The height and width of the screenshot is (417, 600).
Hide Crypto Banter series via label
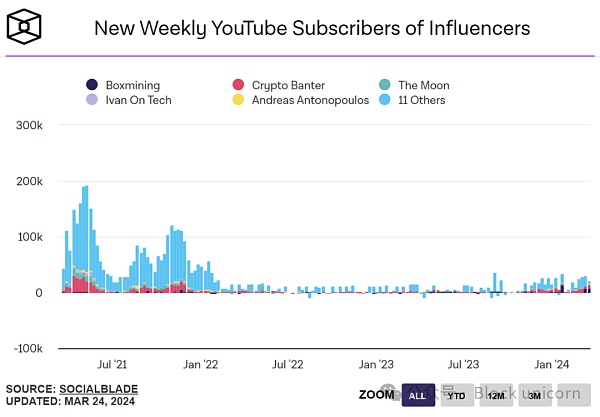coord(288,85)
